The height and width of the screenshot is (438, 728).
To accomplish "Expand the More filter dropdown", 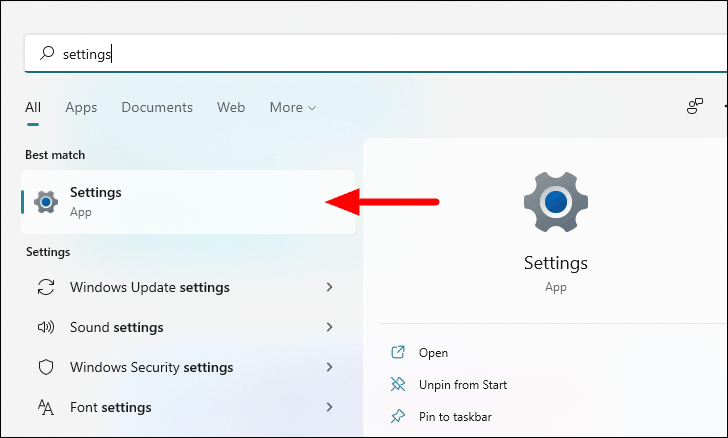I will coord(293,107).
